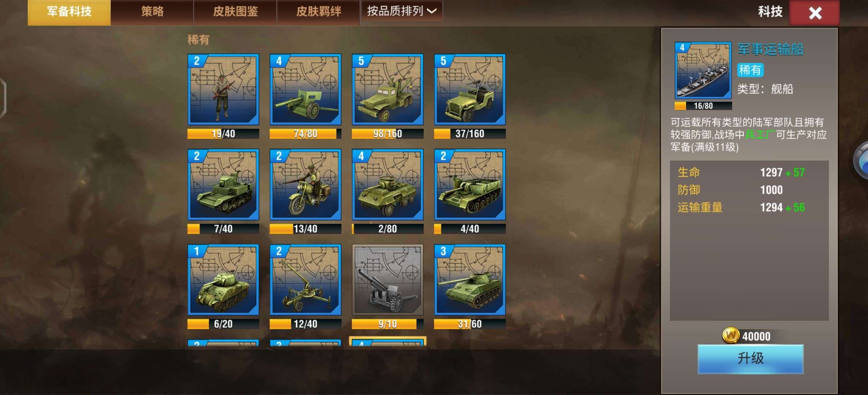Select the jeep card 37/160

tap(470, 90)
